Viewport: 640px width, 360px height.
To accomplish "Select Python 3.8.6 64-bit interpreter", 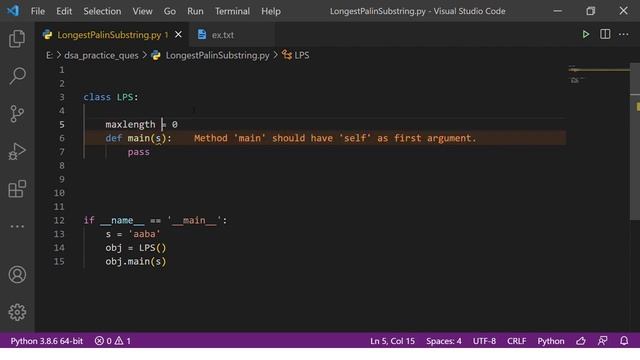I will point(47,340).
